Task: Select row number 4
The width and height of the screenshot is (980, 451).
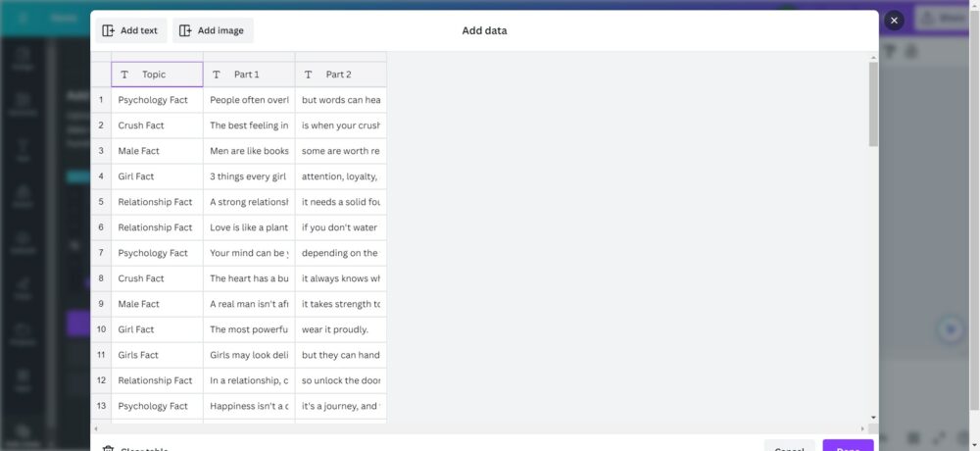Action: (x=101, y=176)
